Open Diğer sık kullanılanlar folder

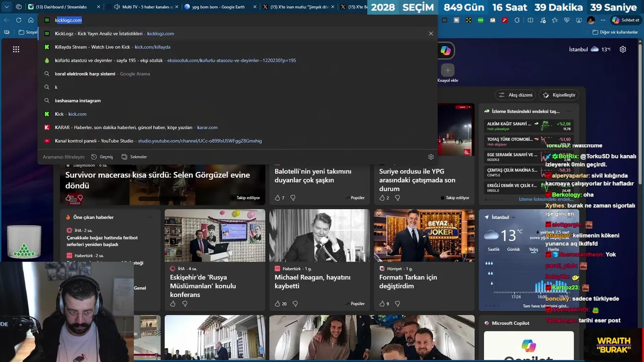pos(615,32)
